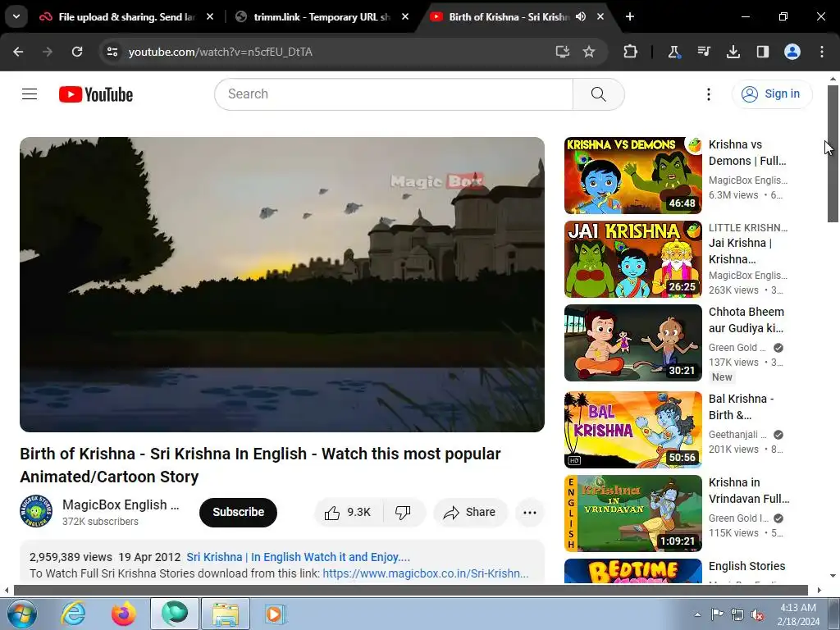This screenshot has height=630, width=840.
Task: Open Chhota Bheem aur Gudiya thumbnail
Action: tap(632, 343)
